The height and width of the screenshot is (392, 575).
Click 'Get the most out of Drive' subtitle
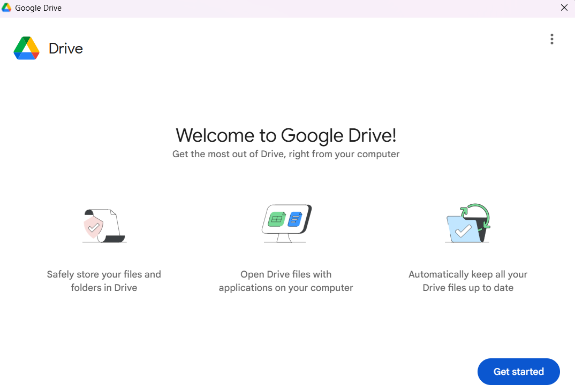(286, 154)
